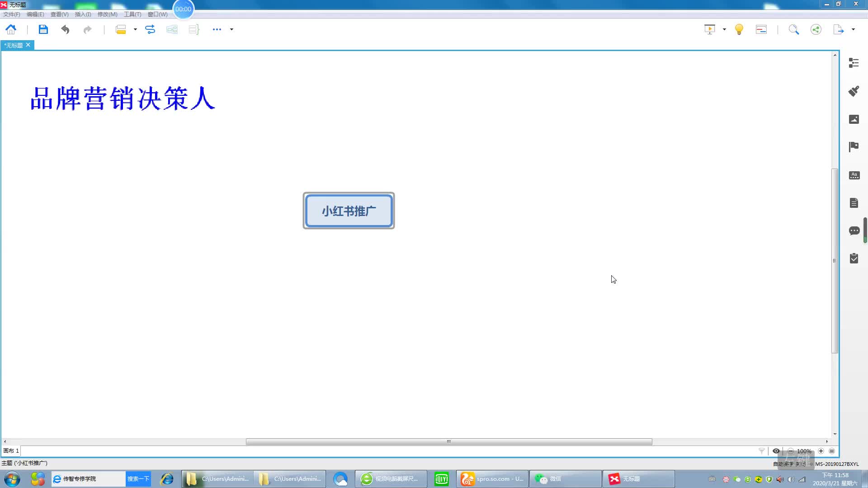Undo the last action
This screenshot has height=488, width=868.
tap(65, 29)
